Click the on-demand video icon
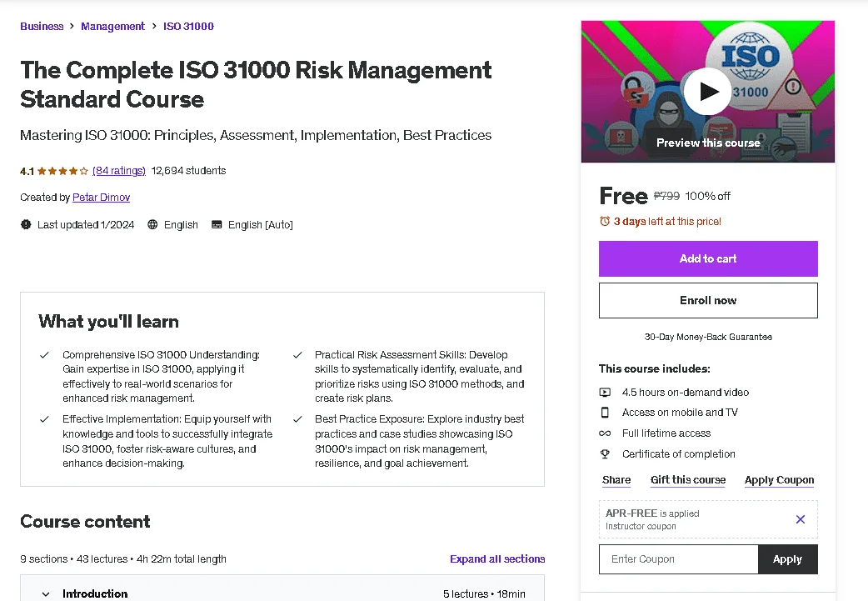The width and height of the screenshot is (868, 601). coord(605,392)
